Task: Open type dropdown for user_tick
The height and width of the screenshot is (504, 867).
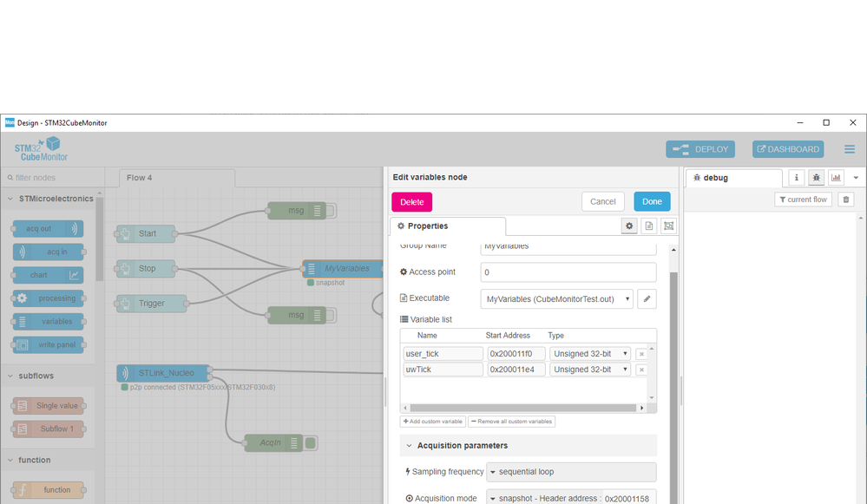Action: coord(590,354)
